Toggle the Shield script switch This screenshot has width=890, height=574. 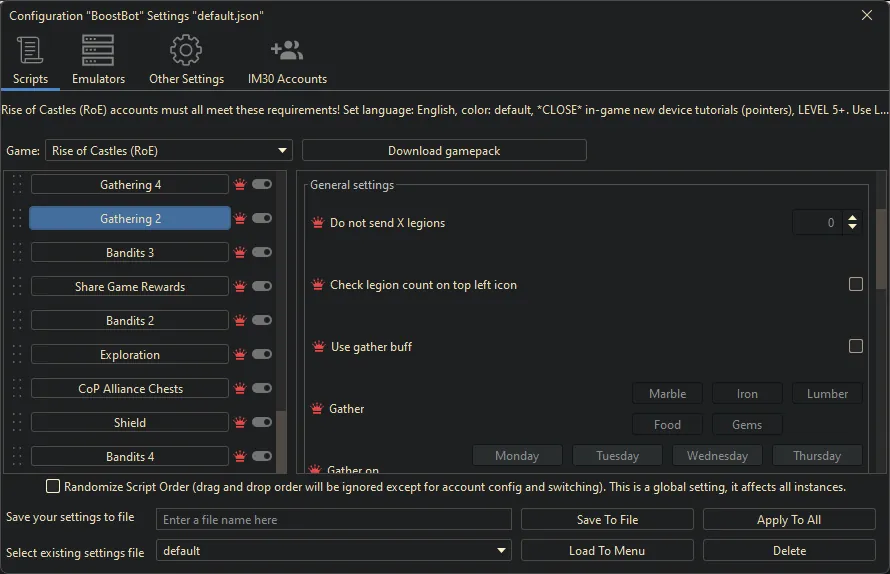tap(262, 422)
